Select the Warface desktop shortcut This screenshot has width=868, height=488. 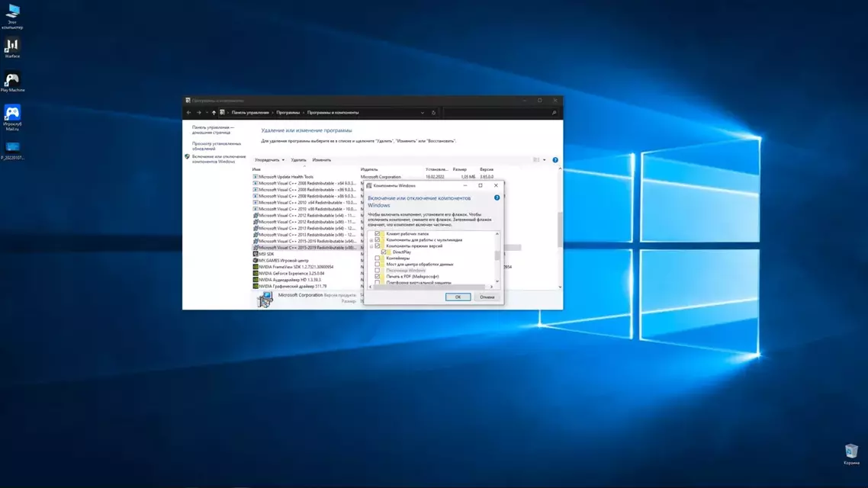click(12, 47)
